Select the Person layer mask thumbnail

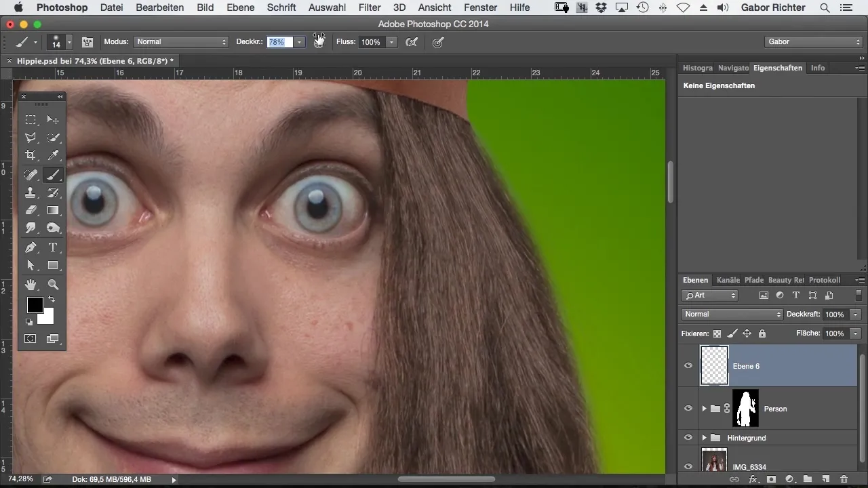click(x=746, y=409)
